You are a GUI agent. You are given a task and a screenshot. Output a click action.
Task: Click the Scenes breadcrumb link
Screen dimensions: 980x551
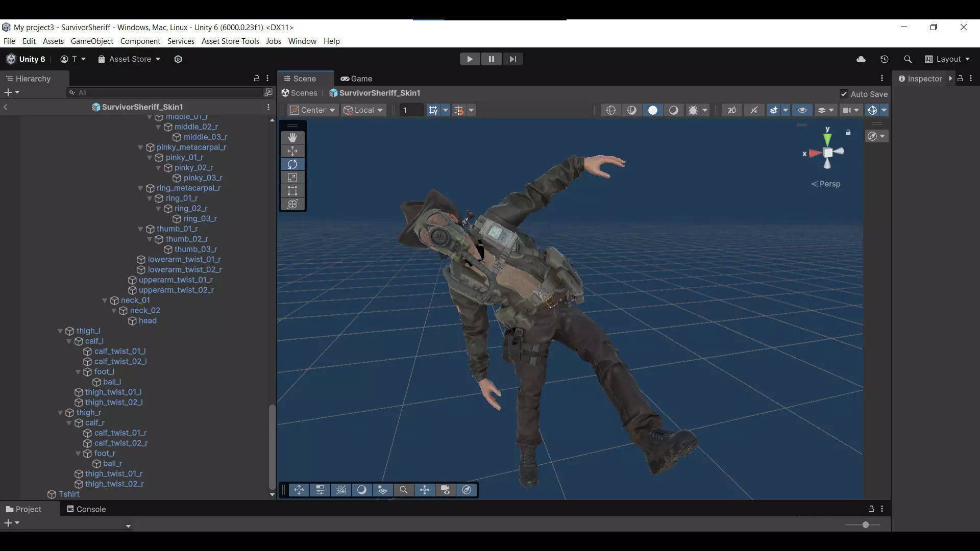tap(304, 93)
